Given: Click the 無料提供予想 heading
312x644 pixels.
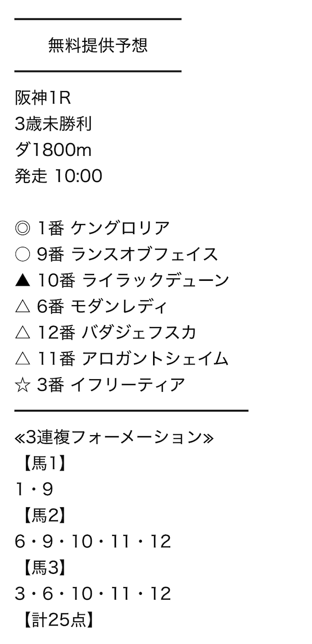Looking at the screenshot, I should click(x=98, y=45).
